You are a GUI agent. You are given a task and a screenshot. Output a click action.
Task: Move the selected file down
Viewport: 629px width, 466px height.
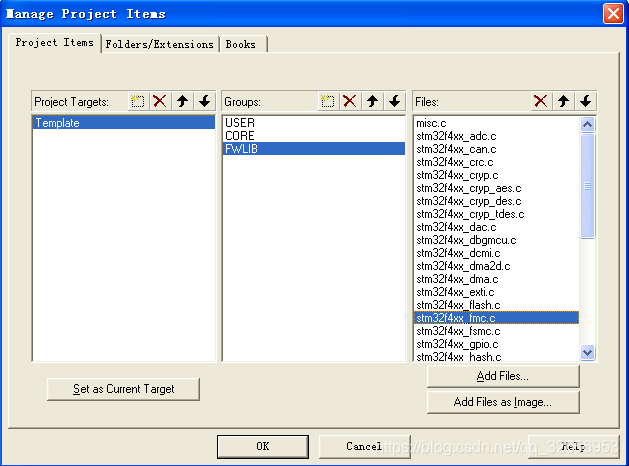(x=586, y=101)
